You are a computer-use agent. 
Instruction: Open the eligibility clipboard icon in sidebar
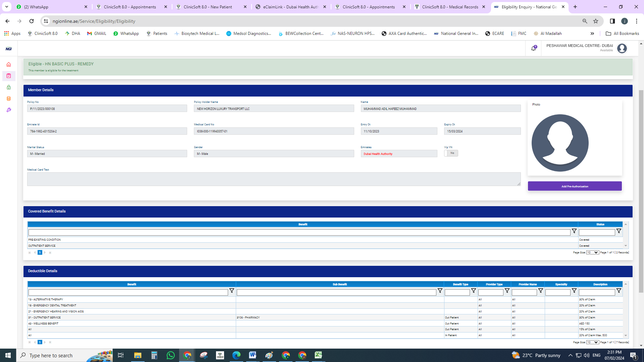9,76
